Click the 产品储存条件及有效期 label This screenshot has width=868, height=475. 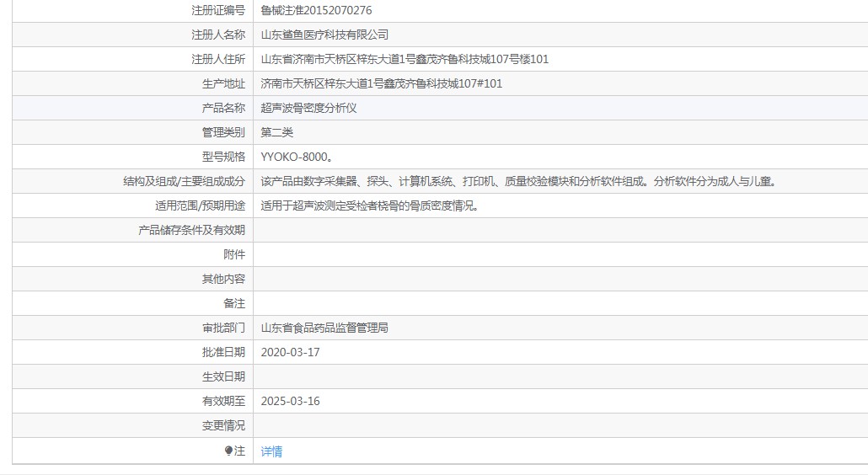(x=191, y=230)
